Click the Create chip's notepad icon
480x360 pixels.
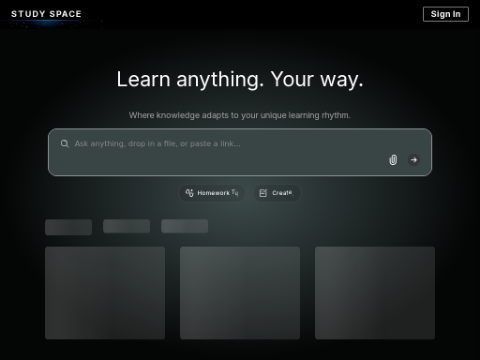coord(263,193)
